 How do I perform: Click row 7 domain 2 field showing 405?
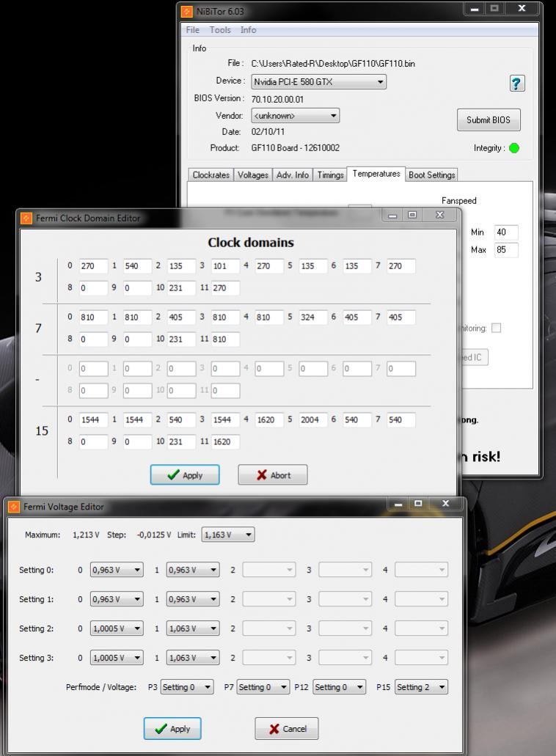point(181,318)
